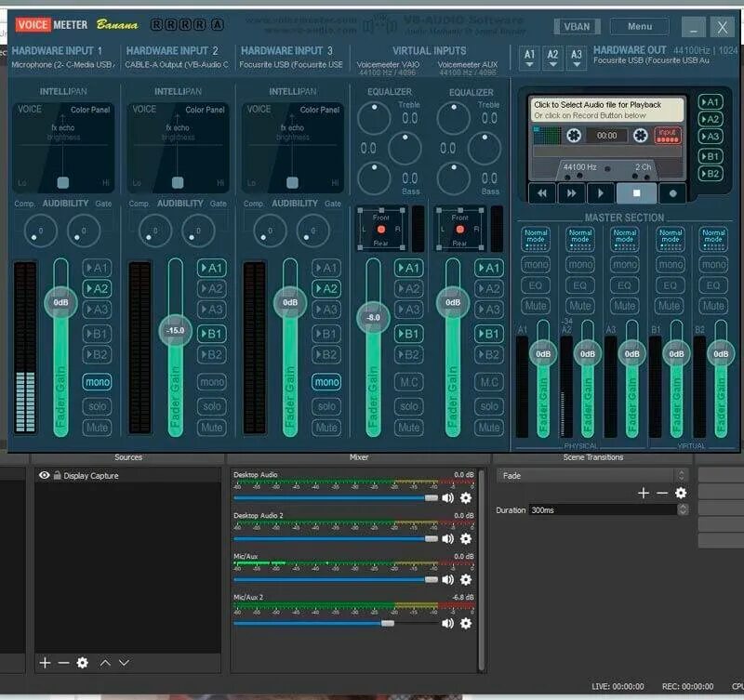Image resolution: width=744 pixels, height=700 pixels.
Task: Open Mic/Aux 2 settings gear
Action: (466, 623)
